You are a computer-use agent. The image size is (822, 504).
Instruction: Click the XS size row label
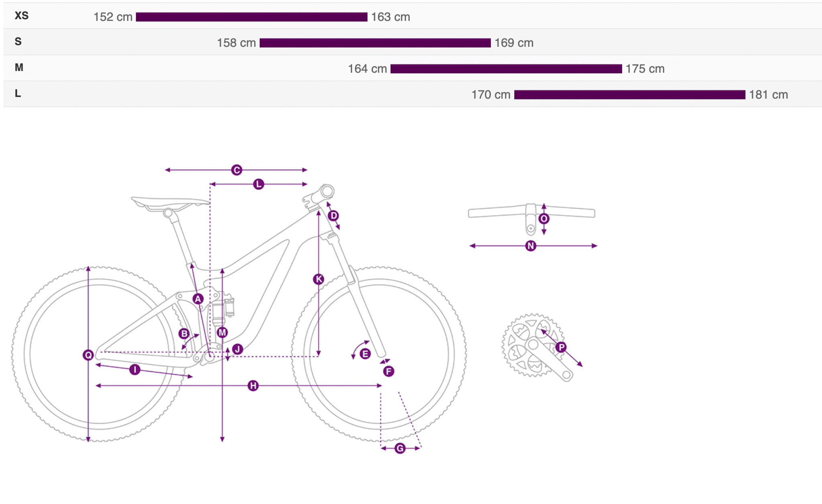pyautogui.click(x=22, y=16)
